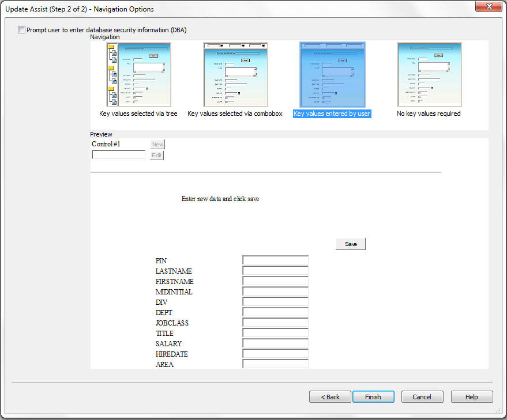Close the Update Assist dialog

[487, 7]
